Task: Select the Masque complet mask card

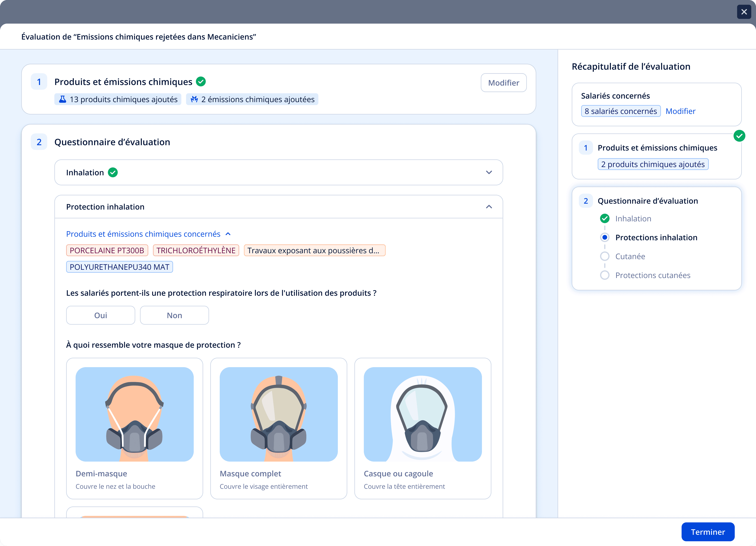Action: tap(278, 428)
